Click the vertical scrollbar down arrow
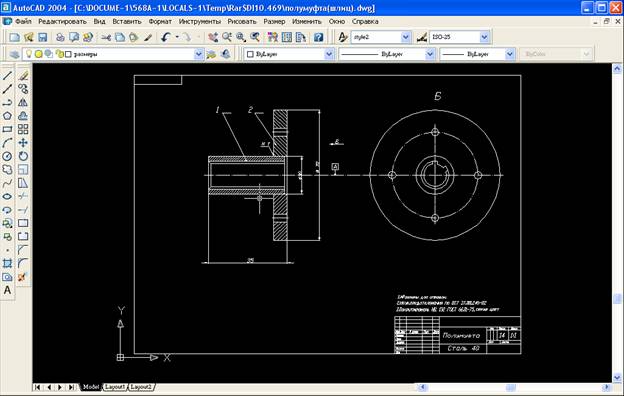The image size is (624, 396). click(x=617, y=376)
